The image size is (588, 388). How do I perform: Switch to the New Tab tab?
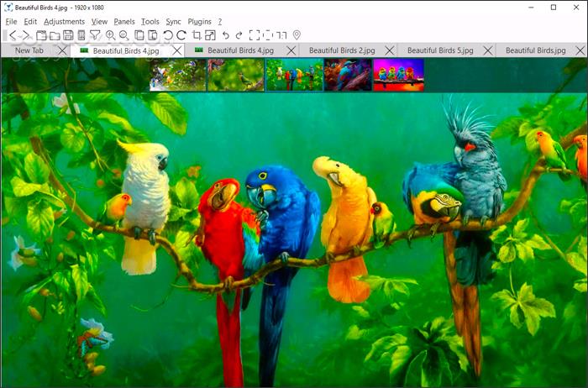(x=29, y=50)
